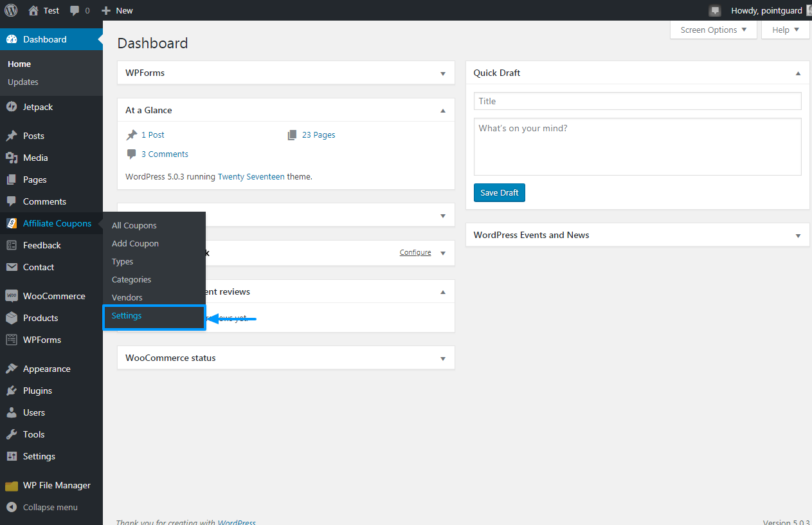Expand the WPForms dashboard widget
The width and height of the screenshot is (812, 525).
tap(443, 73)
